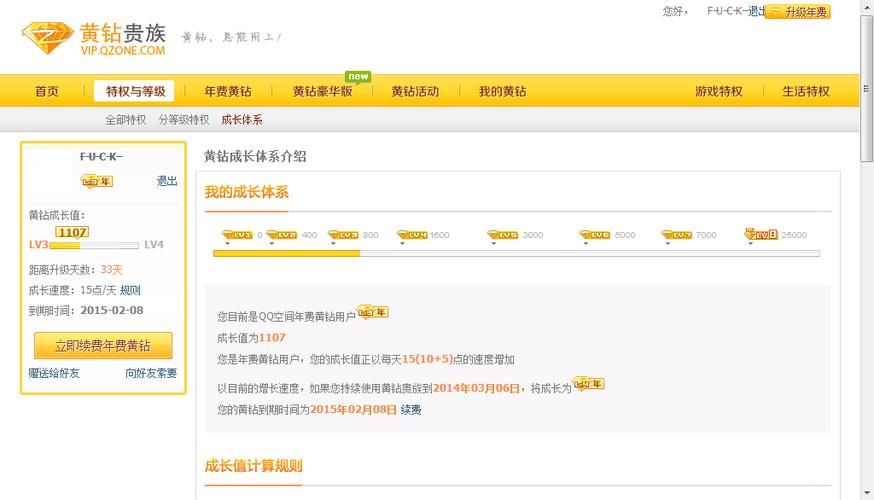Screen dimensions: 874x500
Task: Switch to the 全部特权 sub-tab
Action: point(125,120)
